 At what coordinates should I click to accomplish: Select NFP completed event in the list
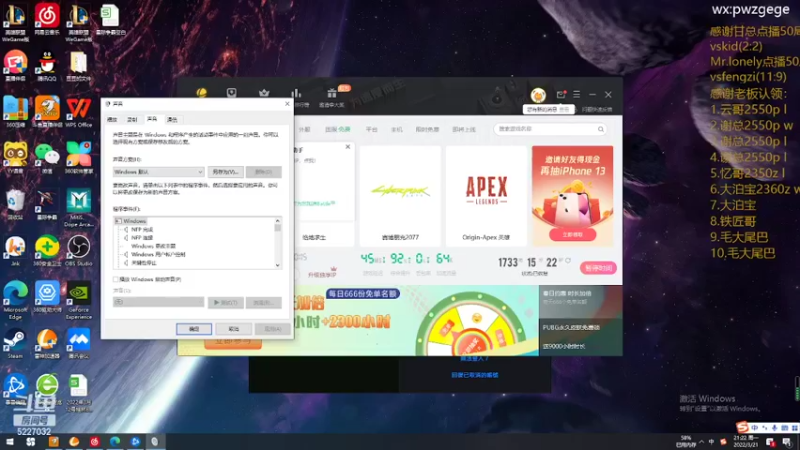[142, 230]
